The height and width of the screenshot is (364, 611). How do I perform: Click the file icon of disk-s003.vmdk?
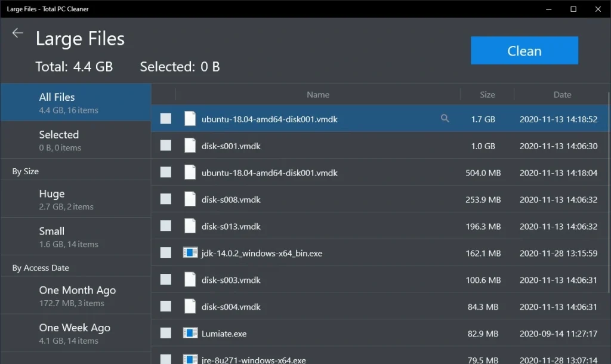(x=190, y=279)
